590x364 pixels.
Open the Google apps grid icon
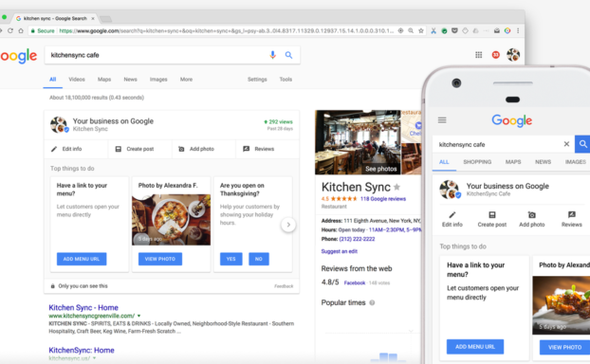point(478,55)
